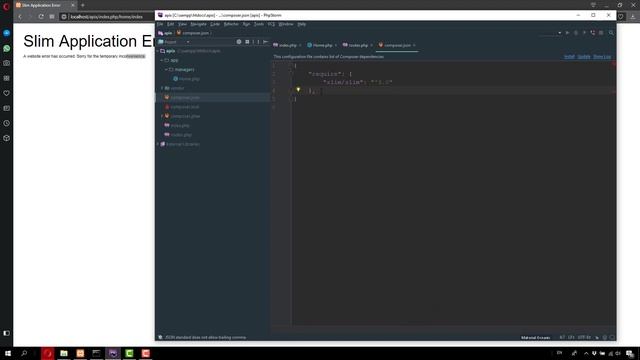The width and height of the screenshot is (640, 360).
Task: Click the status bar tool windows icon at bottom left
Action: (160, 338)
